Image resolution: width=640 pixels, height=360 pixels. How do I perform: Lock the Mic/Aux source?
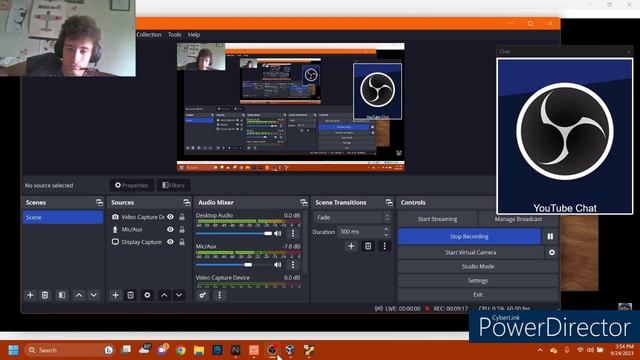tap(182, 229)
